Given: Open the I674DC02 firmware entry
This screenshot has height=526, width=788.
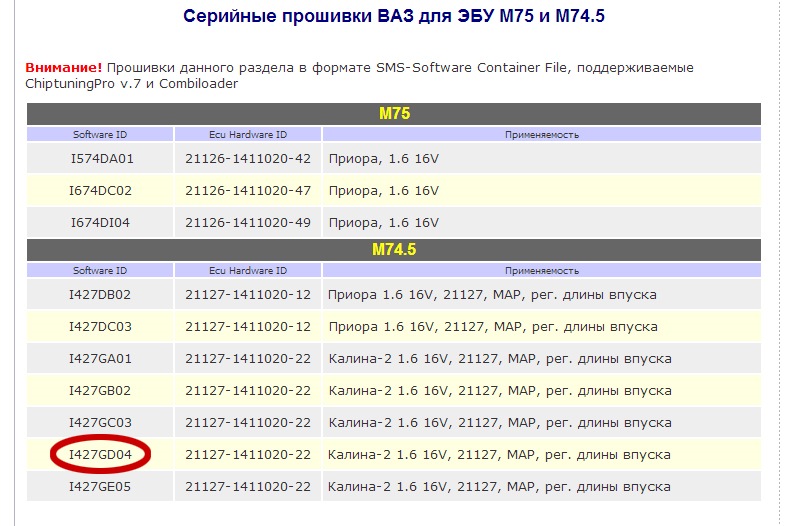Looking at the screenshot, I should pyautogui.click(x=100, y=190).
